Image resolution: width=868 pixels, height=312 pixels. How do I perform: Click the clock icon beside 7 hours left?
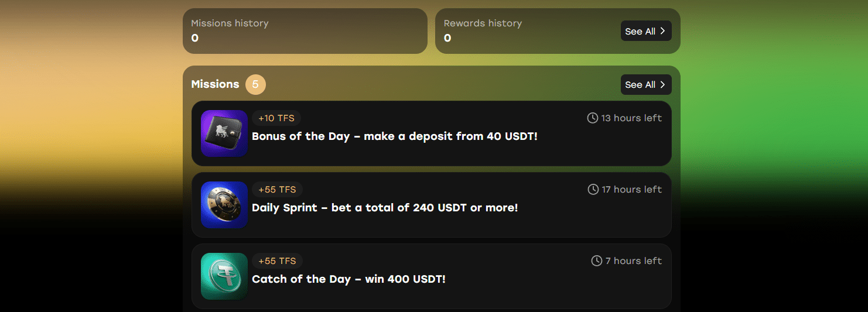pyautogui.click(x=597, y=261)
